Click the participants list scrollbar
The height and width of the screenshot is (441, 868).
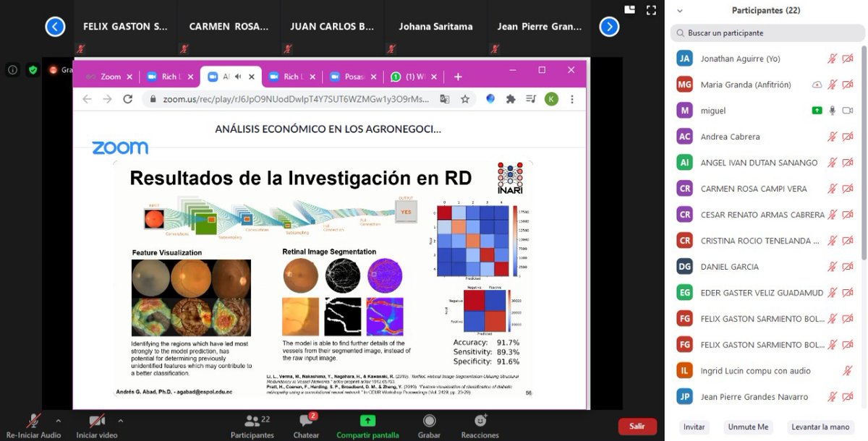(864, 153)
